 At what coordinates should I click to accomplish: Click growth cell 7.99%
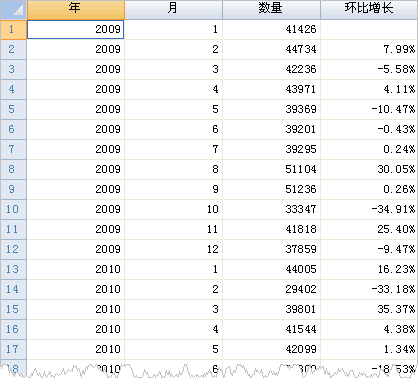coord(369,50)
